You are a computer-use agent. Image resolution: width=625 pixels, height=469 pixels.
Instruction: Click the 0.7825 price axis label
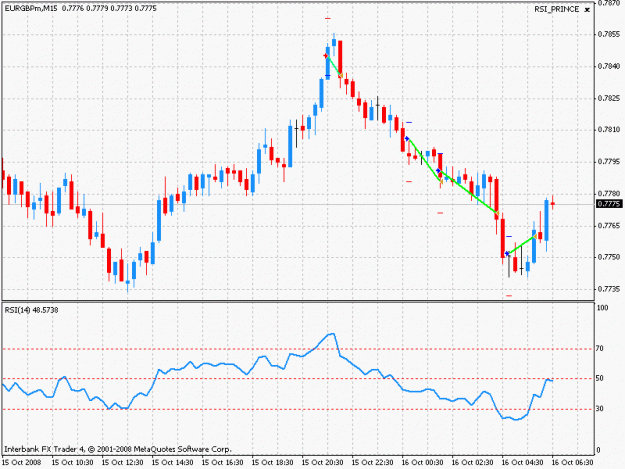[609, 98]
